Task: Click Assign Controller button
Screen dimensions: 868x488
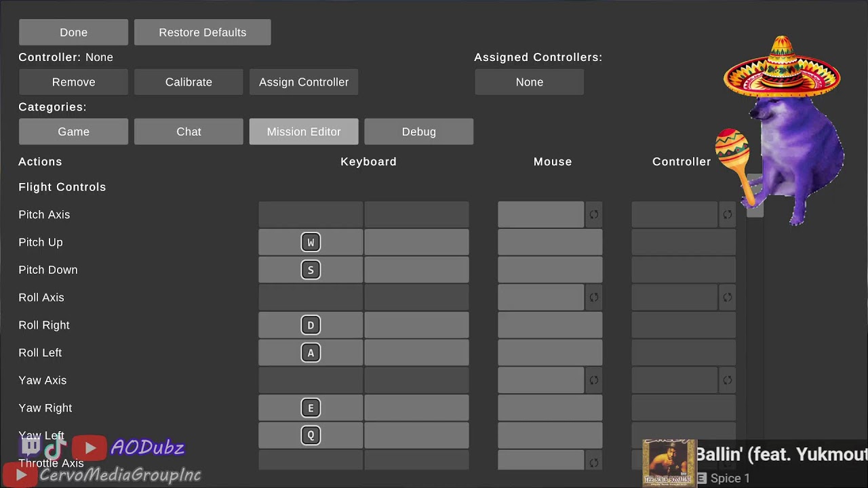Action: coord(304,82)
